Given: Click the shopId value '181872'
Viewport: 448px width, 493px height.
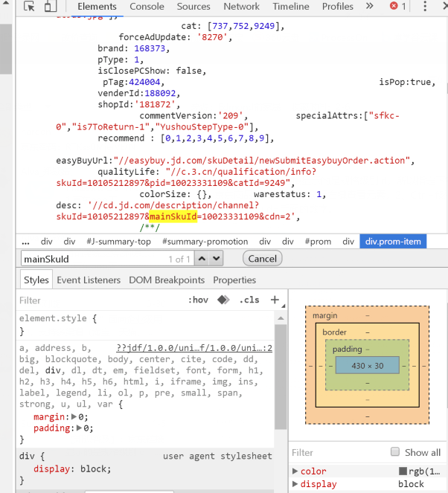Looking at the screenshot, I should [155, 104].
